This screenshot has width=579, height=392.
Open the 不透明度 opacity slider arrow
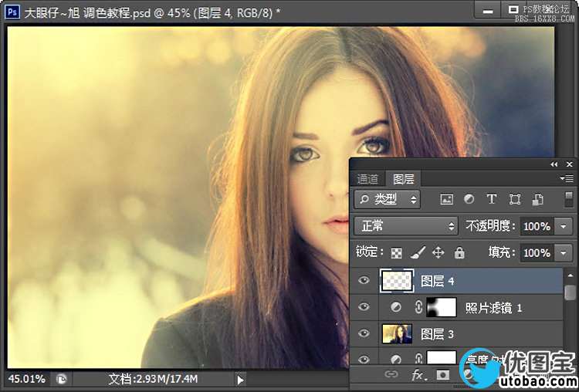click(564, 226)
